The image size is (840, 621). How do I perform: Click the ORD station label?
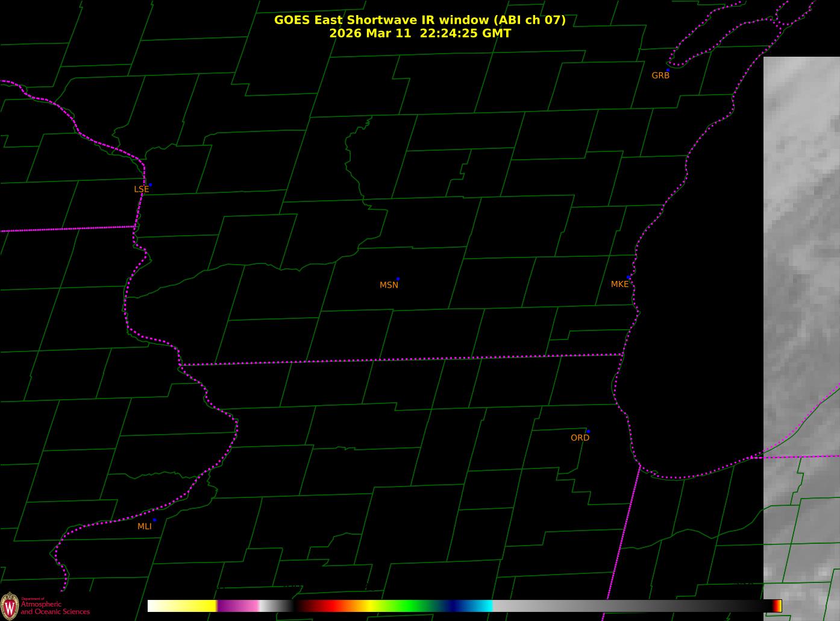(x=580, y=438)
